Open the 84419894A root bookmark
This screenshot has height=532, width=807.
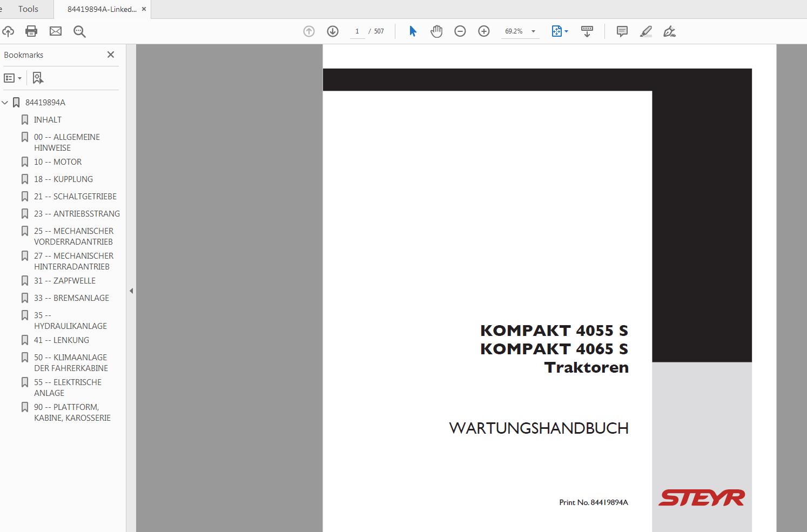coord(45,103)
